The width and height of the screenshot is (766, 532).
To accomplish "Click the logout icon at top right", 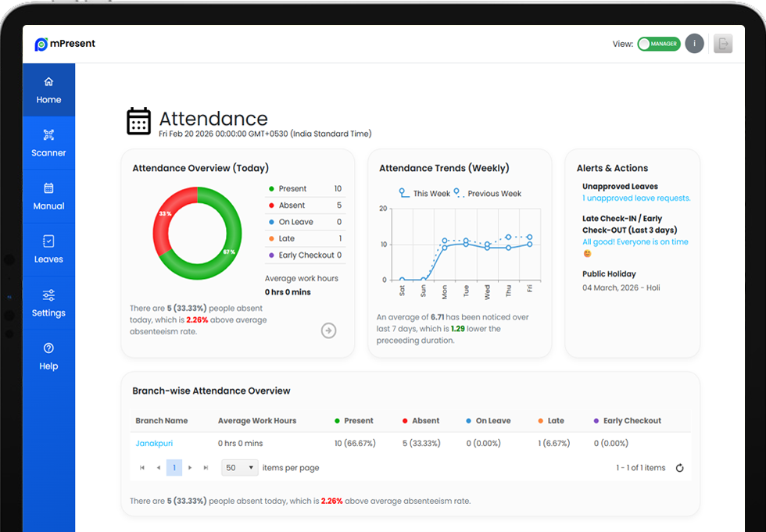I will click(723, 44).
